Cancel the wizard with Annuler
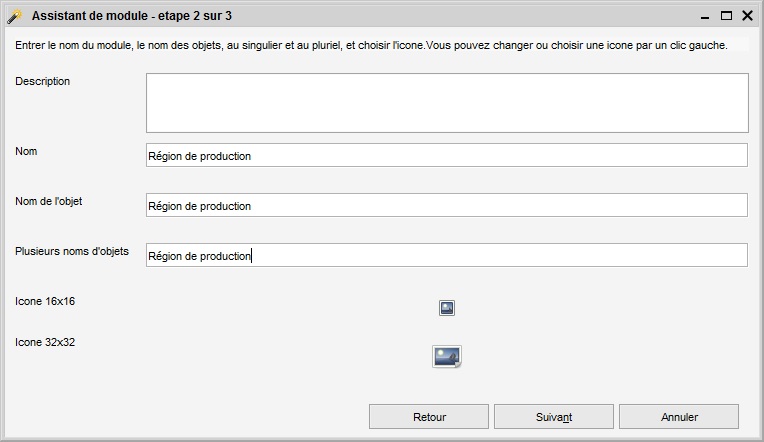This screenshot has height=442, width=764. 679,417
